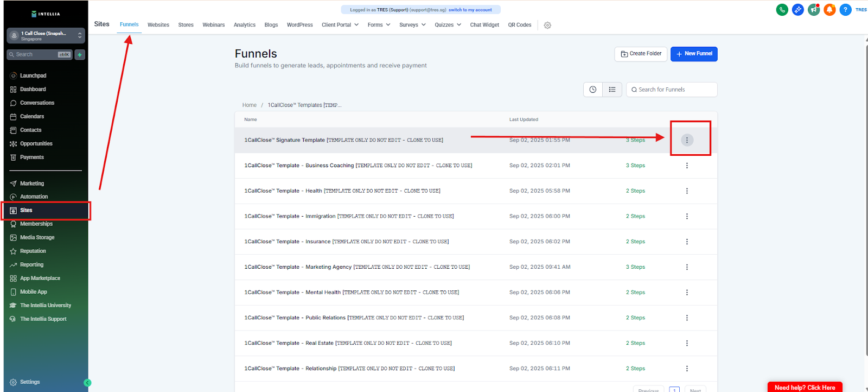This screenshot has height=392, width=868.
Task: Click the sidebar Search box
Action: pos(40,55)
